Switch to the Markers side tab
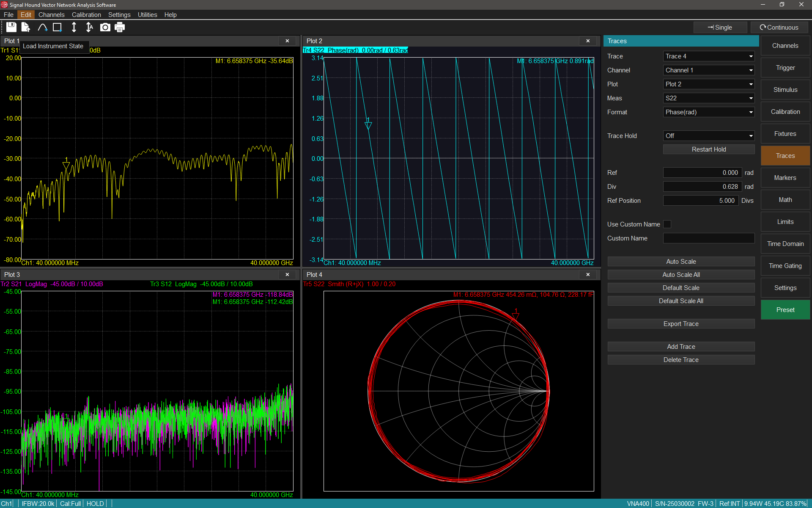812x508 pixels. click(x=785, y=178)
